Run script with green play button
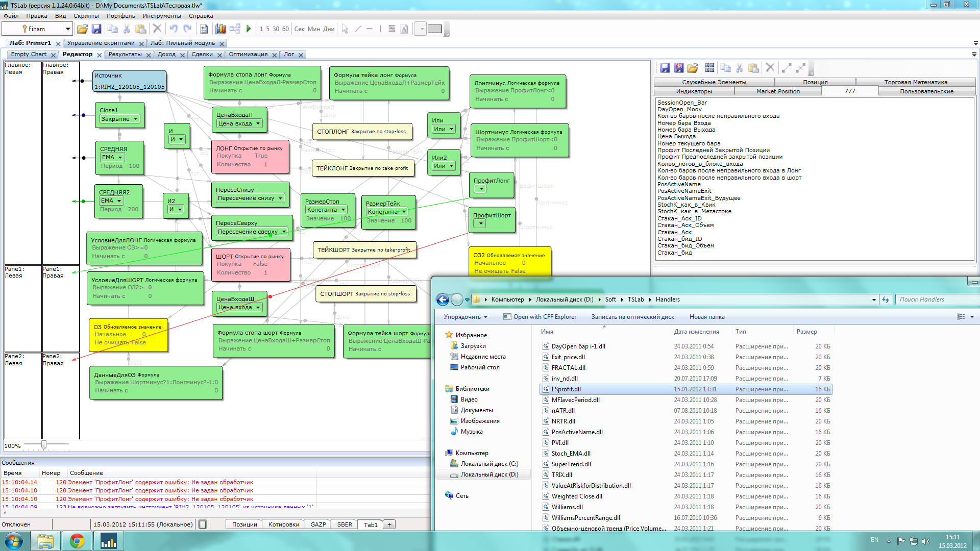This screenshot has height=551, width=980. coord(249,29)
